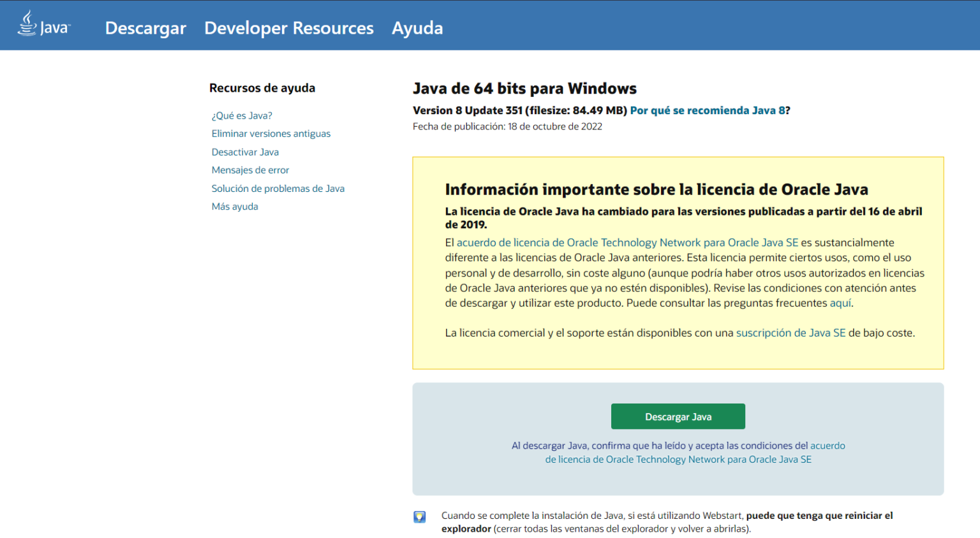Click the Webstart information icon near the bottom

point(419,517)
